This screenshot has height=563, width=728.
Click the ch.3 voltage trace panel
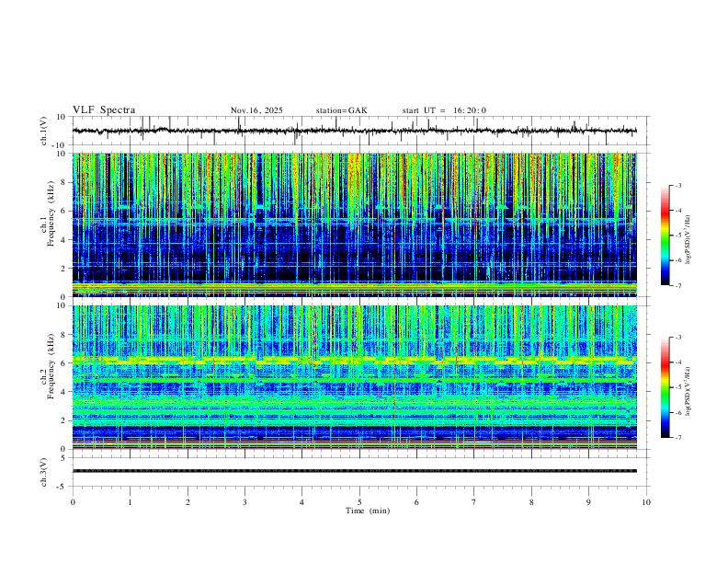click(361, 472)
